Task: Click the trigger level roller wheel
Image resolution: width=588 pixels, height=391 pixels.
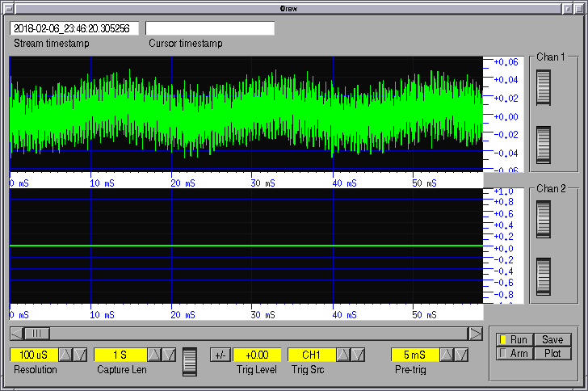Action: (190, 361)
